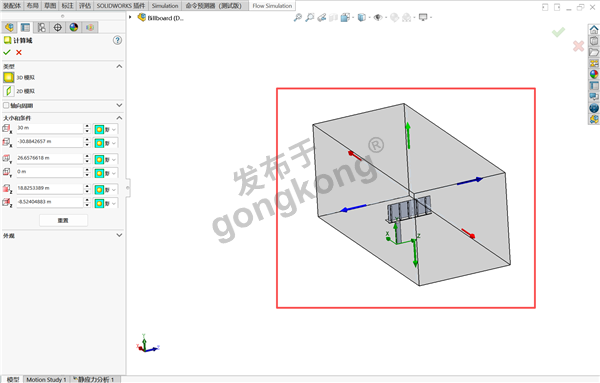Open boundary condition dropdown for 18.8253389 m row
The image size is (600, 383).
click(105, 190)
